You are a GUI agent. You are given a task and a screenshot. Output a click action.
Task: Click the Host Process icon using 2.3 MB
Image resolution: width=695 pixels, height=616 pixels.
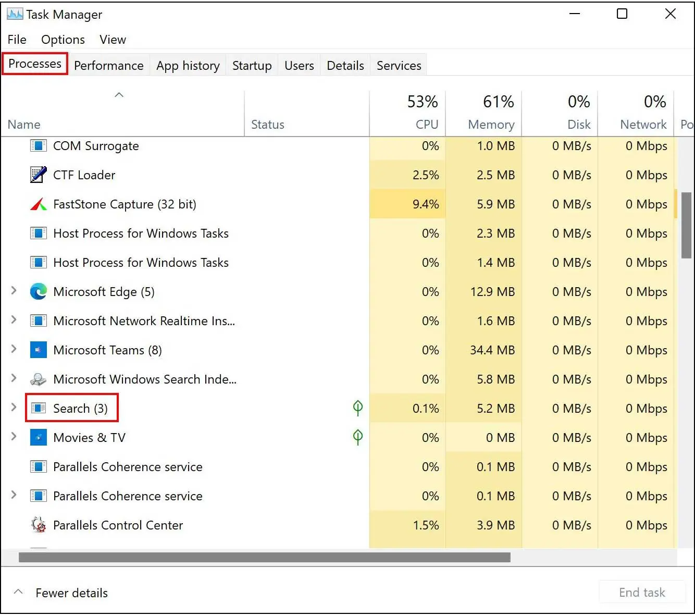(x=38, y=233)
